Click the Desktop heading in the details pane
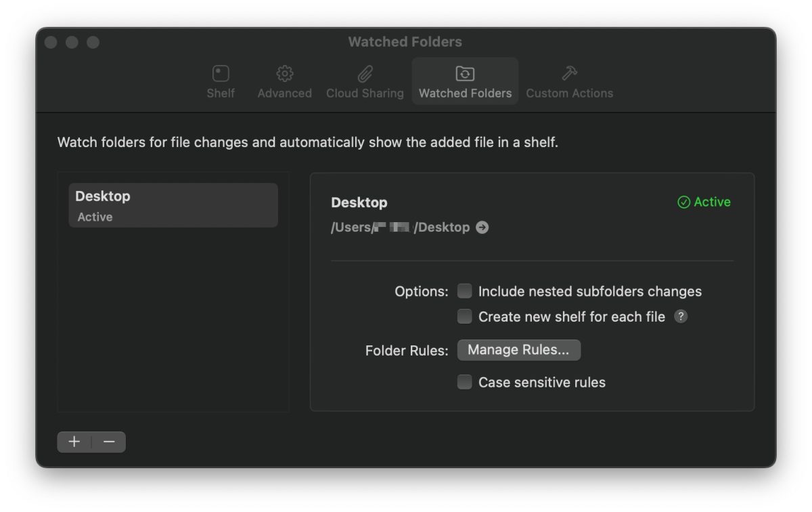 tap(359, 202)
